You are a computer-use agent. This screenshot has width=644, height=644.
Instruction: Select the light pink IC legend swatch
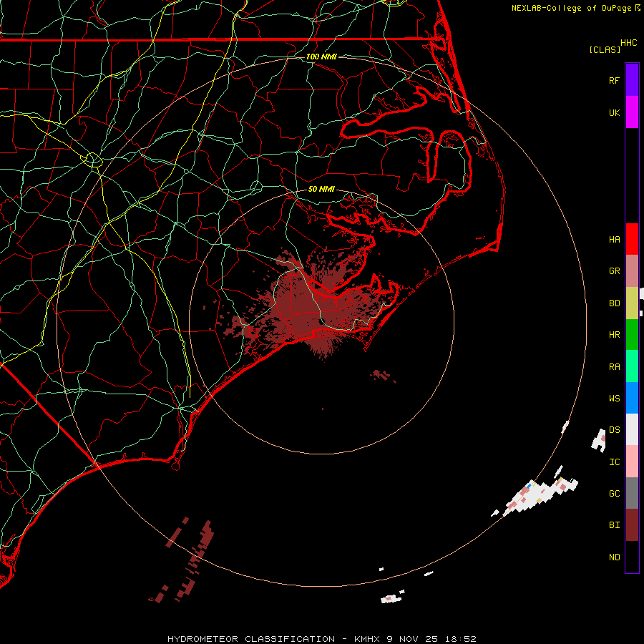click(632, 462)
